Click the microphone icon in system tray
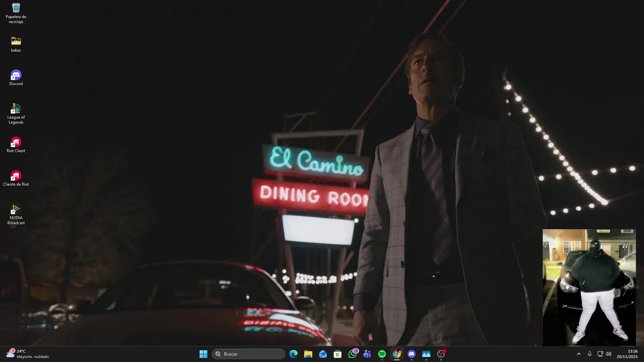 [590, 354]
